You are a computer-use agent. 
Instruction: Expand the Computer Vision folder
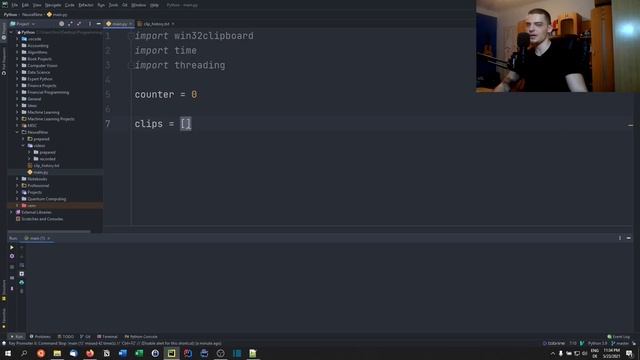click(x=17, y=66)
